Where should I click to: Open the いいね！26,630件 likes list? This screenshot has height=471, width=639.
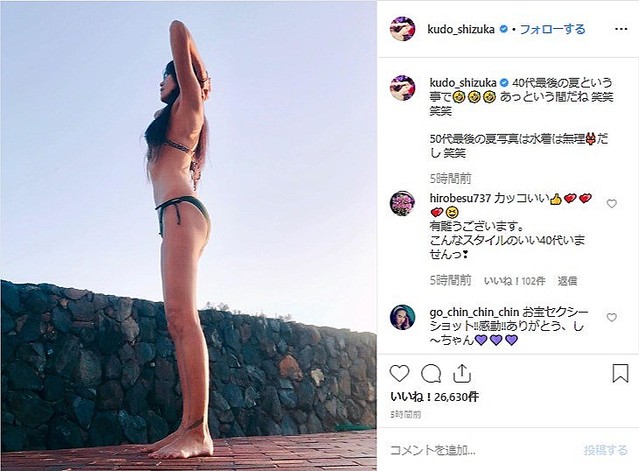click(434, 396)
